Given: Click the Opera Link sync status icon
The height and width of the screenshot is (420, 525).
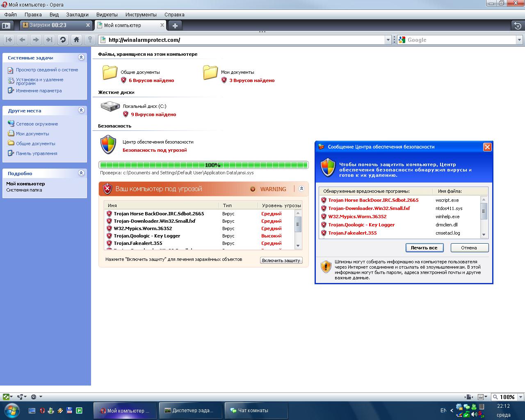Looking at the screenshot, I should [x=7, y=397].
